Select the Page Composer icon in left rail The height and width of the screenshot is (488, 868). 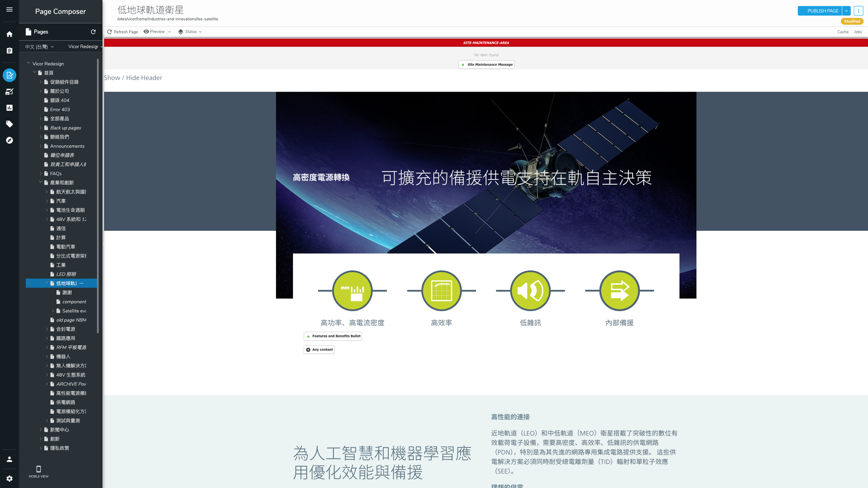click(x=9, y=75)
